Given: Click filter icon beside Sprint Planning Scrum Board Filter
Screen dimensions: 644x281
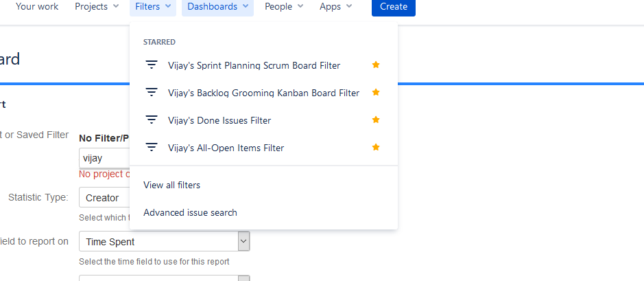Looking at the screenshot, I should (152, 65).
